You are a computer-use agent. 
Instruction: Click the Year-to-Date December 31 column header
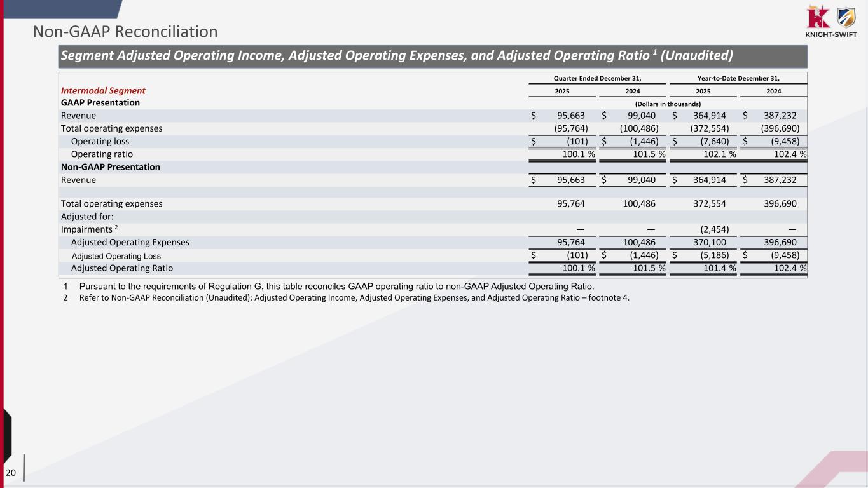pyautogui.click(x=738, y=79)
